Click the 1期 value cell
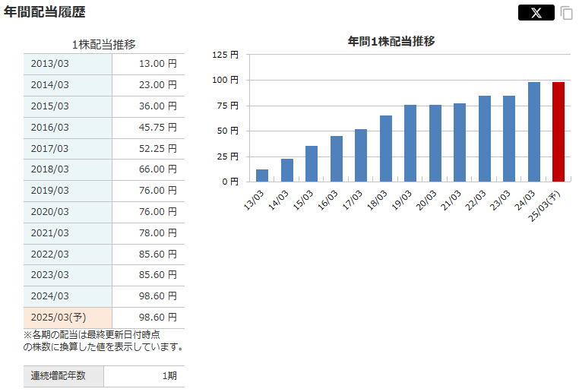This screenshot has height=392, width=579. click(x=144, y=376)
